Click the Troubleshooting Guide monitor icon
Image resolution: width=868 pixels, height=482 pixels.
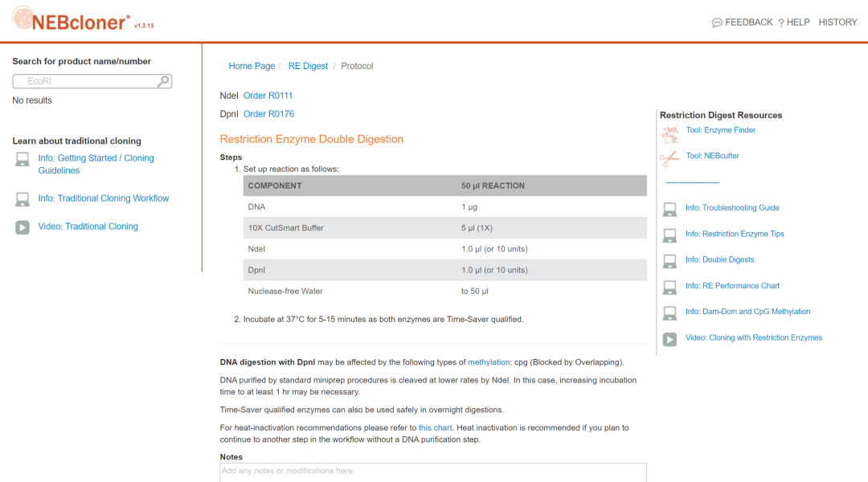click(669, 209)
